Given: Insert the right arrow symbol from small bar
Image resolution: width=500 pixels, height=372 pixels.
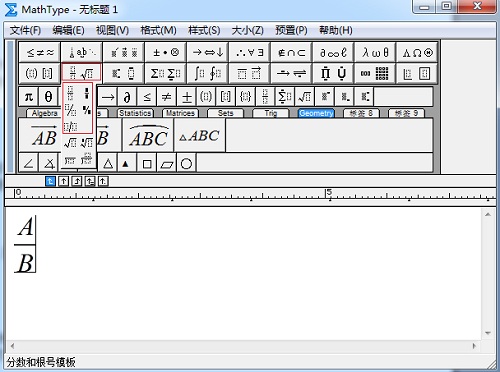Looking at the screenshot, I should (x=108, y=97).
